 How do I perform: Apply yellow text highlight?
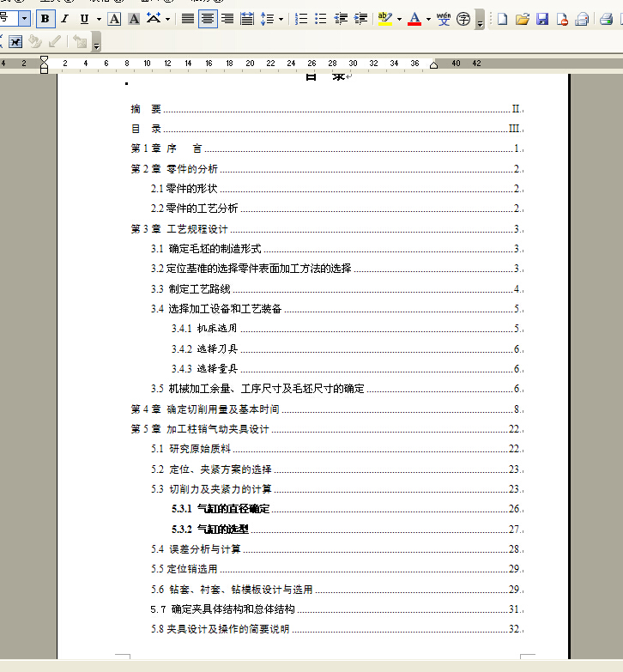tap(384, 19)
